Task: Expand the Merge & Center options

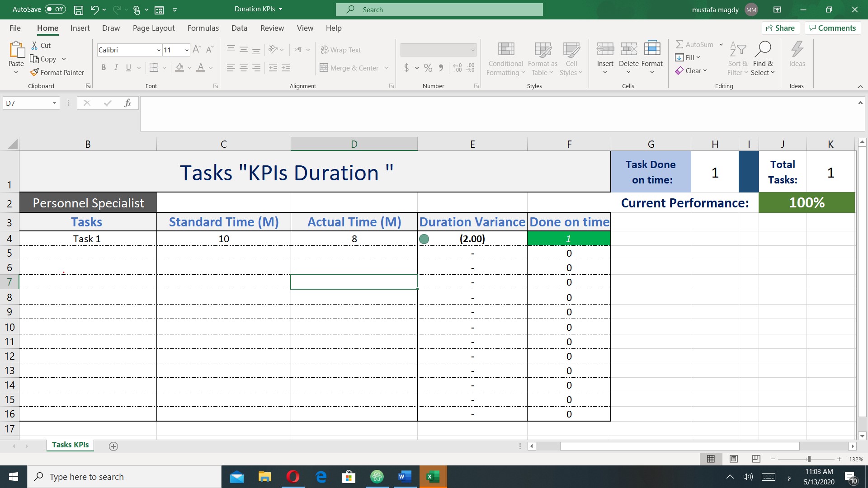Action: (x=387, y=68)
